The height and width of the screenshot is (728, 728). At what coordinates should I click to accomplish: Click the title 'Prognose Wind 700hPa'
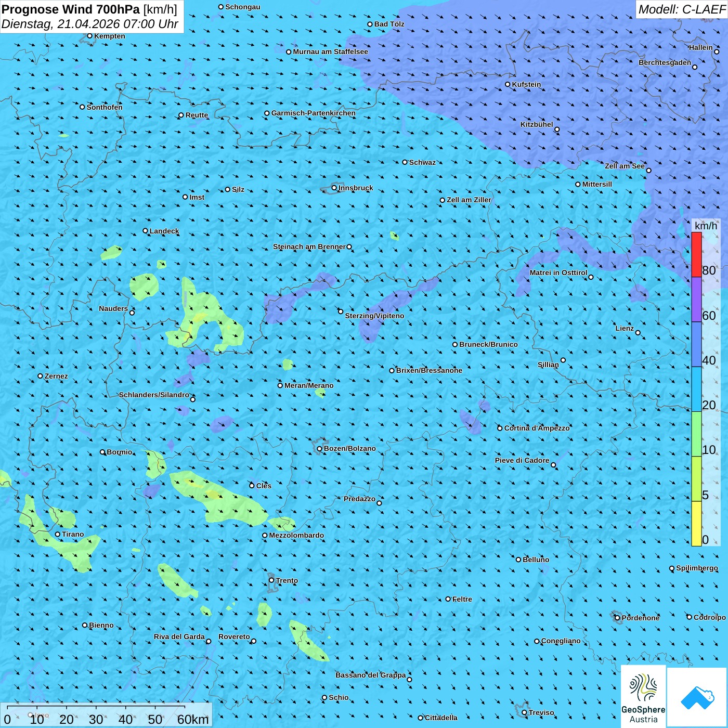pos(71,9)
